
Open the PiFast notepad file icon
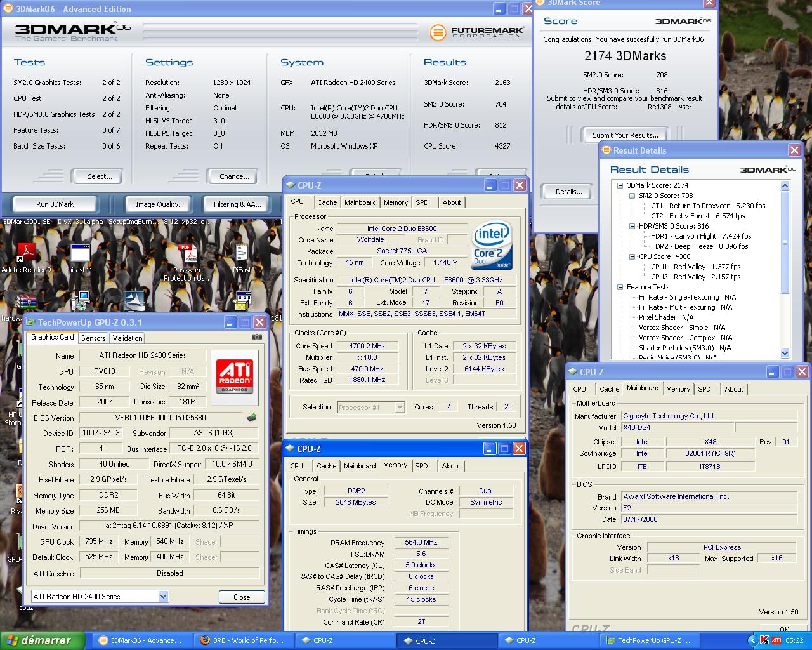[x=242, y=257]
